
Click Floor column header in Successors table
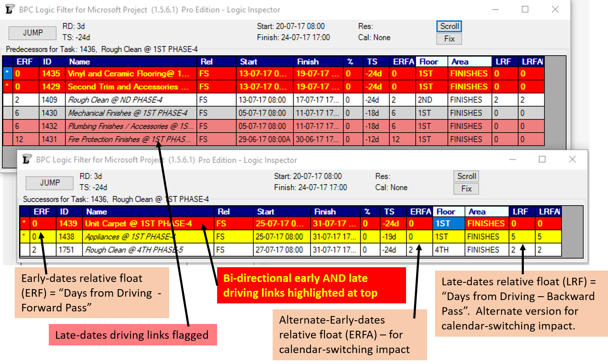pyautogui.click(x=449, y=212)
